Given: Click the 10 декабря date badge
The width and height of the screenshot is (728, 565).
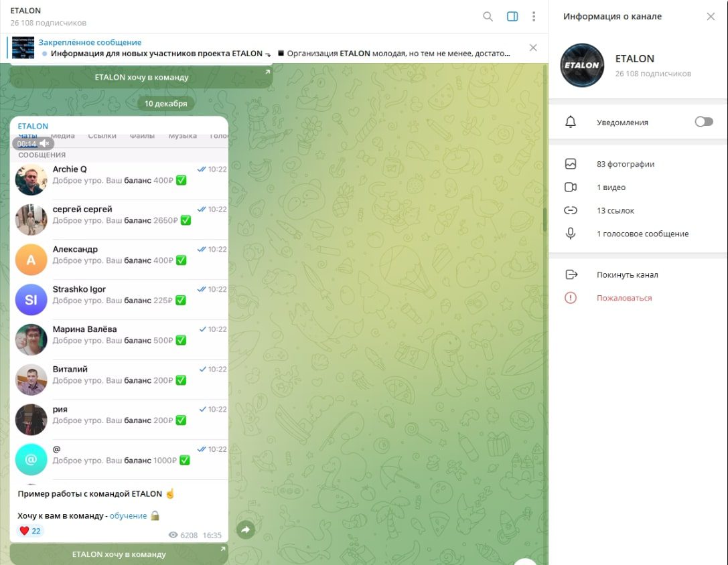Looking at the screenshot, I should (x=165, y=103).
